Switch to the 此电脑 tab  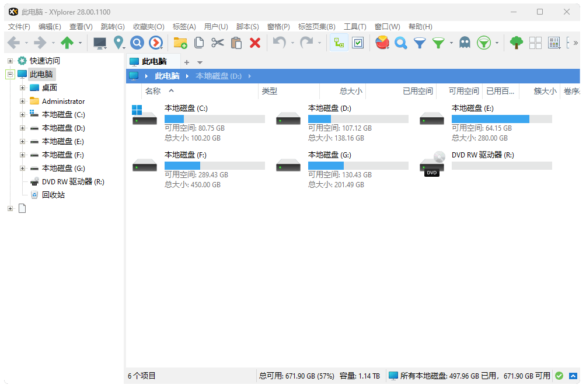[154, 62]
